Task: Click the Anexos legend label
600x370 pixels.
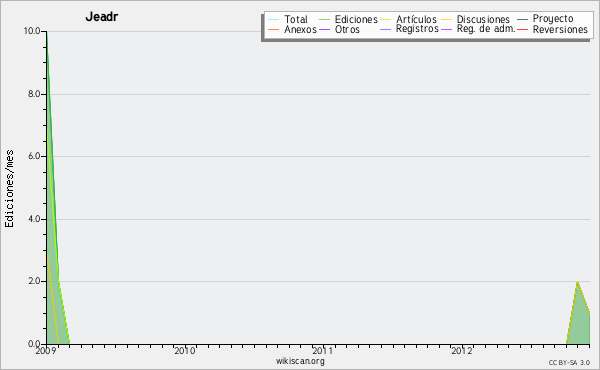Action: click(x=300, y=29)
